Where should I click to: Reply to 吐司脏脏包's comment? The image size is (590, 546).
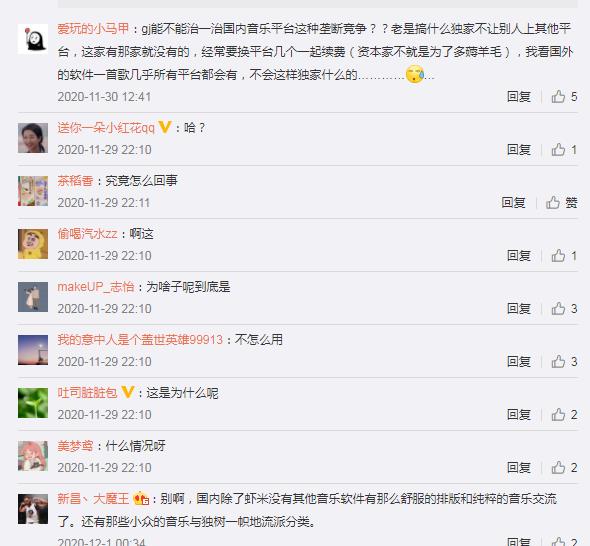pos(519,415)
